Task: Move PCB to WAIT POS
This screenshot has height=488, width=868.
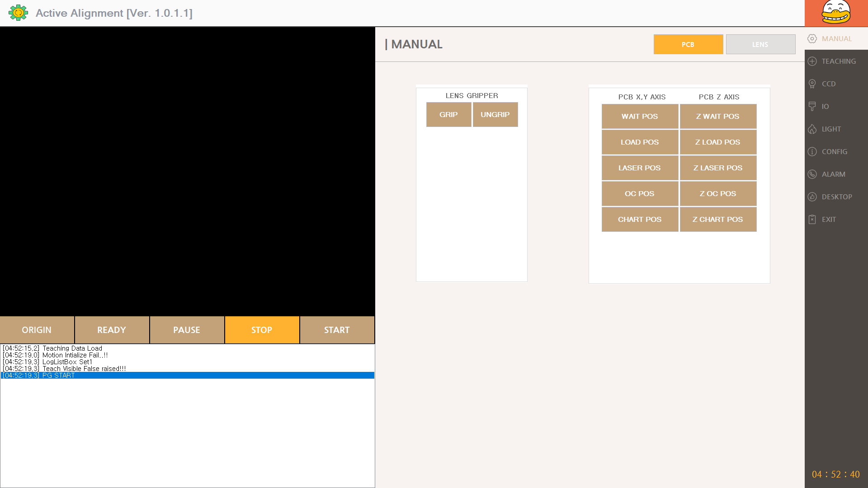Action: [x=640, y=117]
